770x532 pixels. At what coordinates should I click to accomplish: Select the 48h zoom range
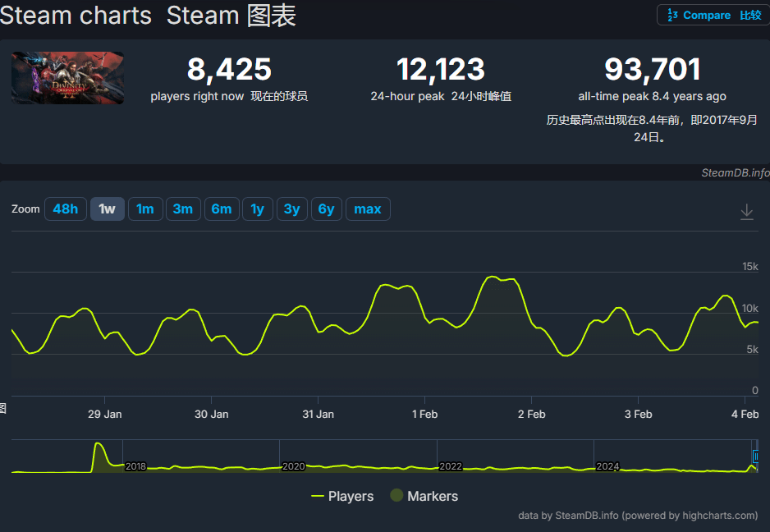[66, 209]
